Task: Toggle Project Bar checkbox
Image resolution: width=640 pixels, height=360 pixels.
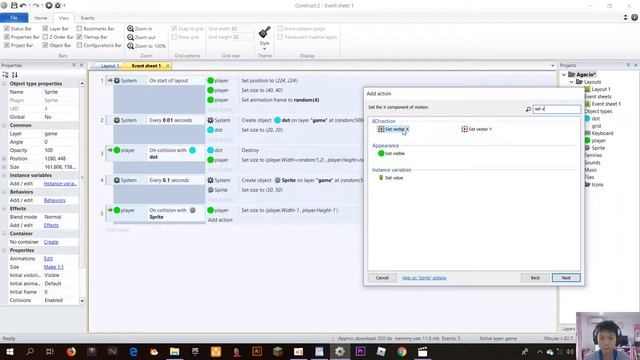Action: (7, 45)
